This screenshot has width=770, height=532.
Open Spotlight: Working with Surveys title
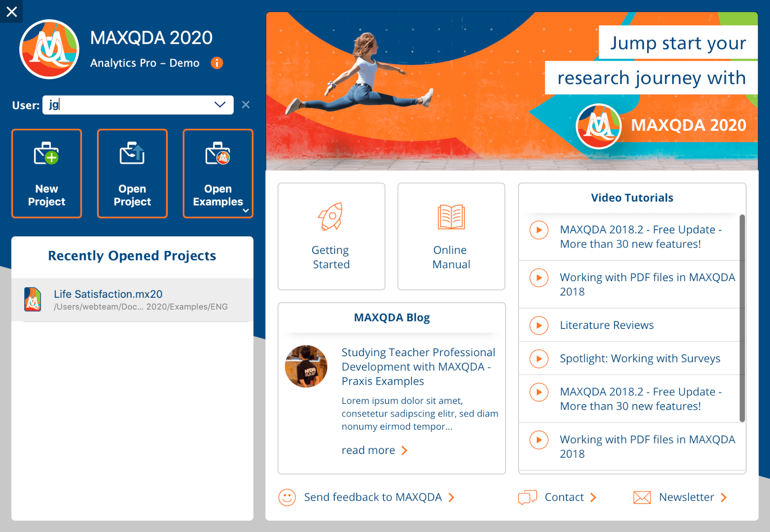[x=640, y=359]
